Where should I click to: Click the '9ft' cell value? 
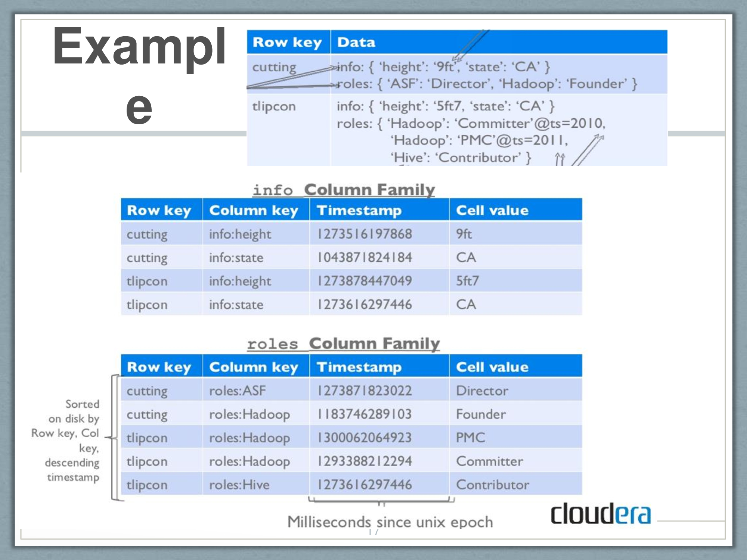[x=464, y=234]
